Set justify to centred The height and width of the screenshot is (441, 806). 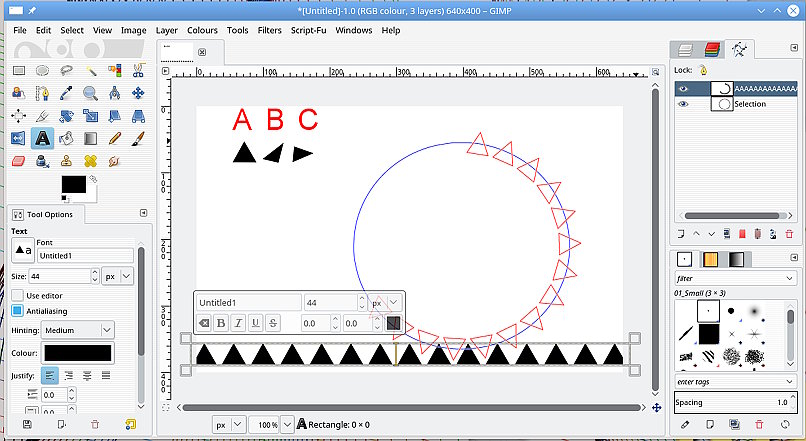pyautogui.click(x=87, y=376)
